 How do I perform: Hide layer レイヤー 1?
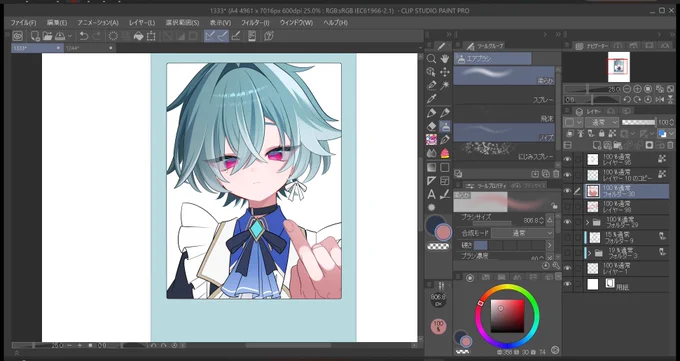[567, 268]
